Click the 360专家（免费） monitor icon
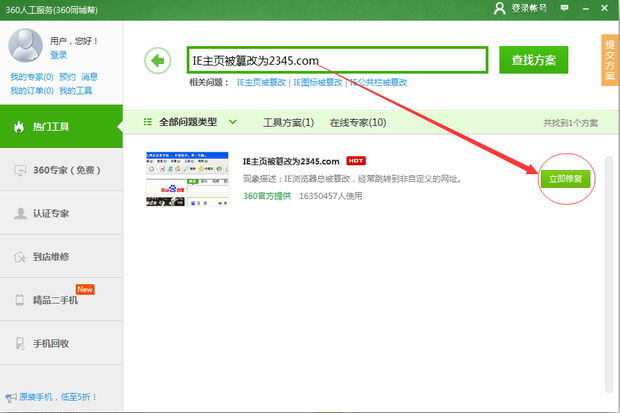 [19, 171]
